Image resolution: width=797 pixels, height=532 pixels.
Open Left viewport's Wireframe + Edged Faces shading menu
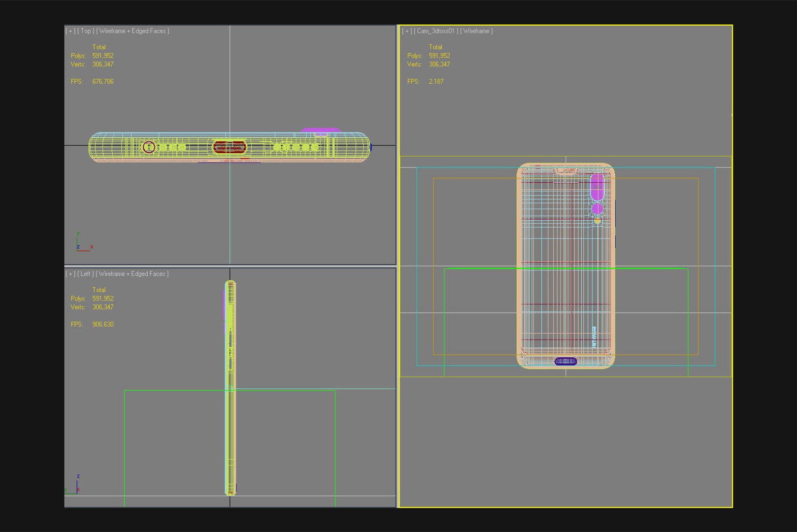pyautogui.click(x=132, y=274)
